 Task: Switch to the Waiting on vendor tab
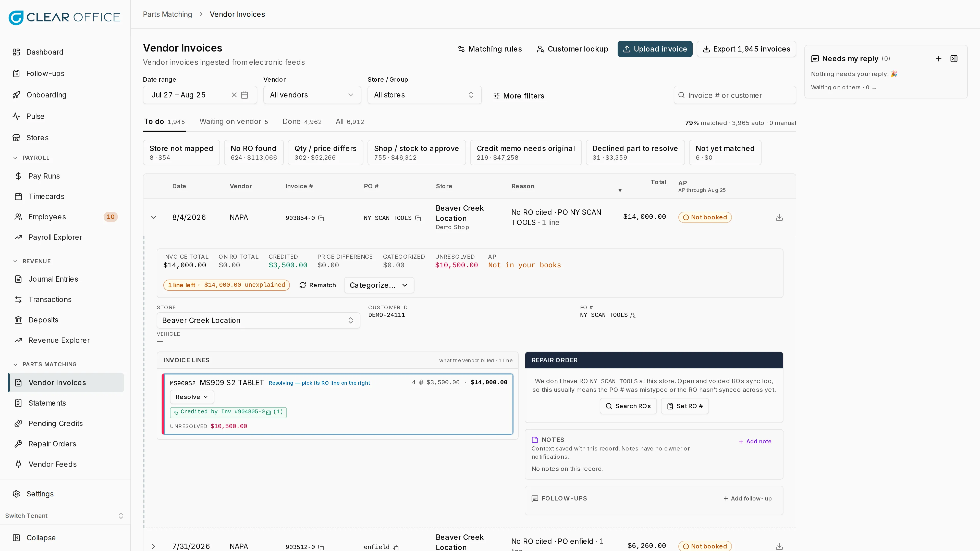point(234,122)
